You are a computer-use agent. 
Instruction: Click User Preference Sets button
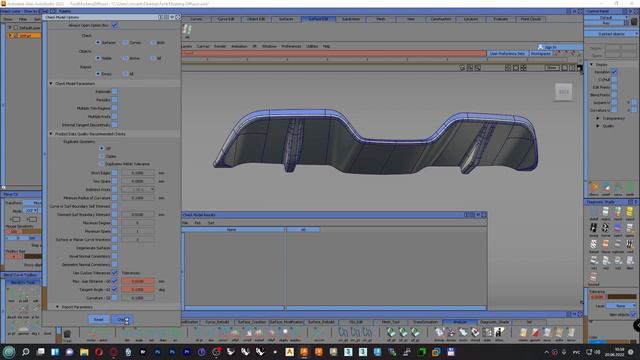pos(507,53)
